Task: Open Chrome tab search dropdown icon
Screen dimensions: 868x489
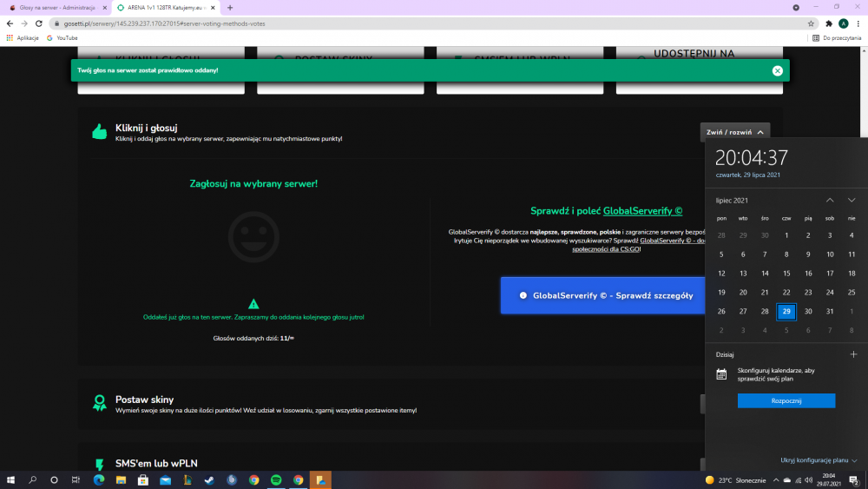Action: point(795,7)
